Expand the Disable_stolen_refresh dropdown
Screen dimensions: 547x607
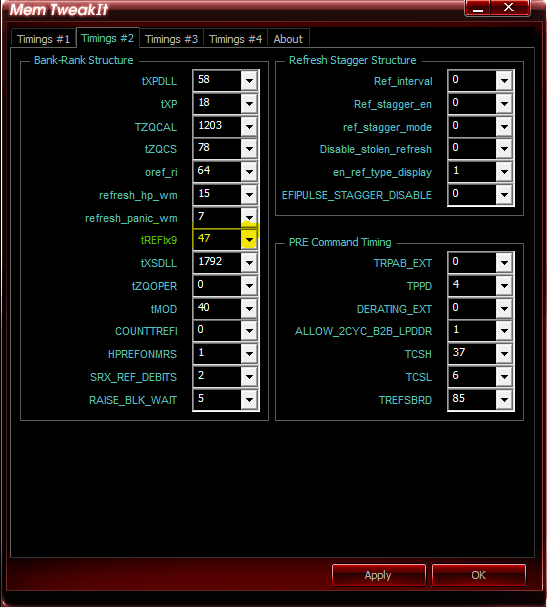(504, 149)
